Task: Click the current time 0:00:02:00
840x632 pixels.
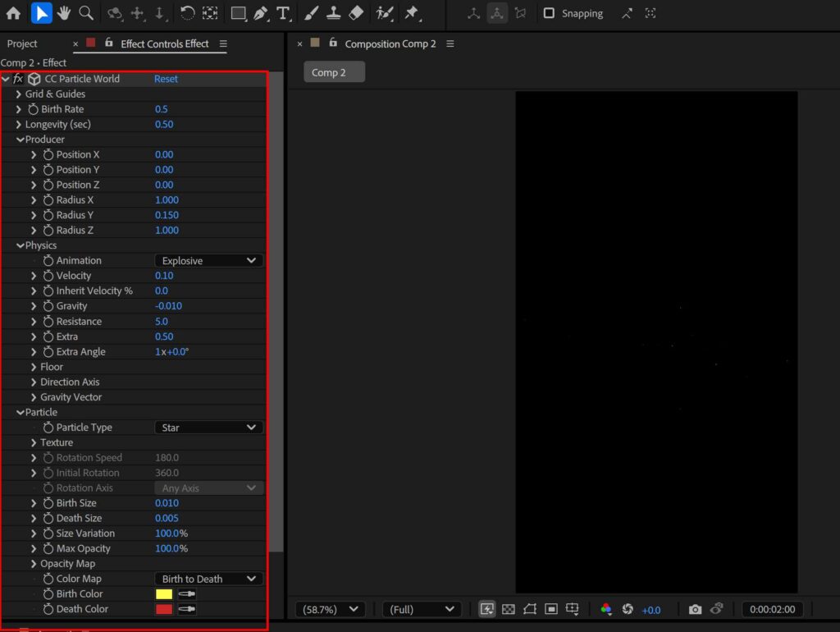Action: click(x=772, y=610)
